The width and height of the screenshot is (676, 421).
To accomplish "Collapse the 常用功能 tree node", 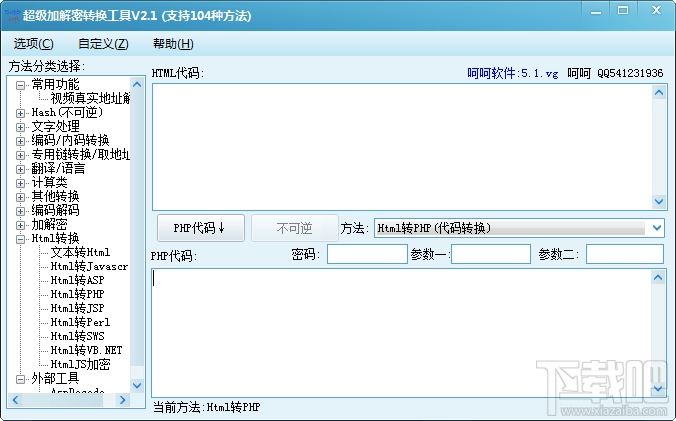I will (x=20, y=85).
